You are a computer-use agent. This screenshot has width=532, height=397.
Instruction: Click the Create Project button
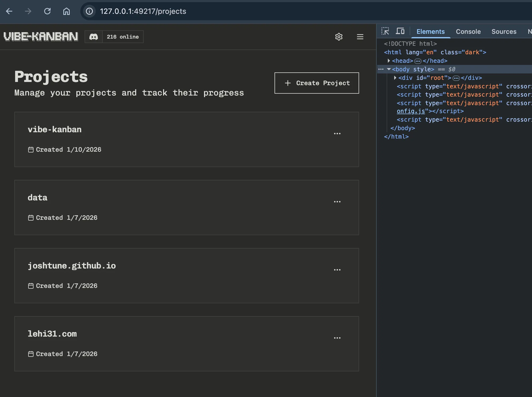coord(317,83)
